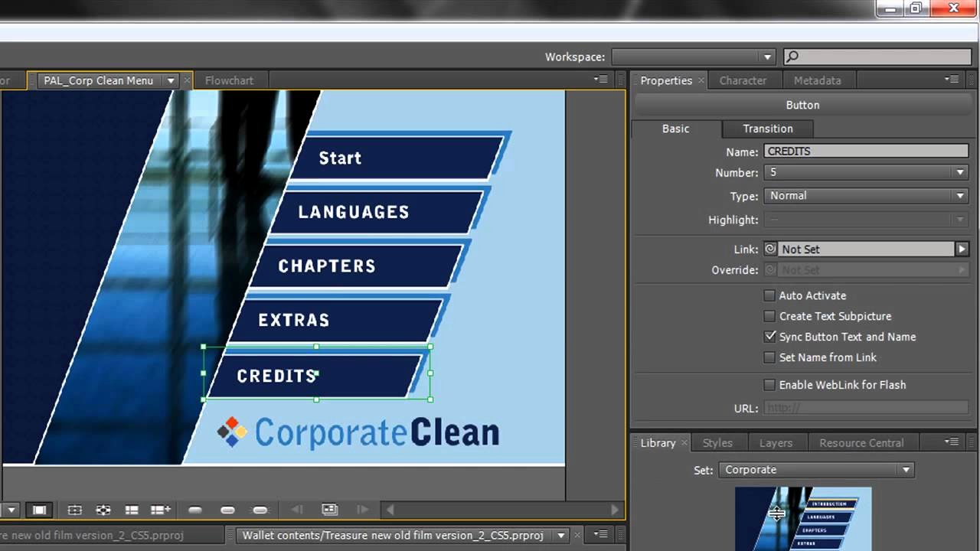The height and width of the screenshot is (551, 980).
Task: Click the Link pickwhip icon in Properties
Action: [771, 249]
